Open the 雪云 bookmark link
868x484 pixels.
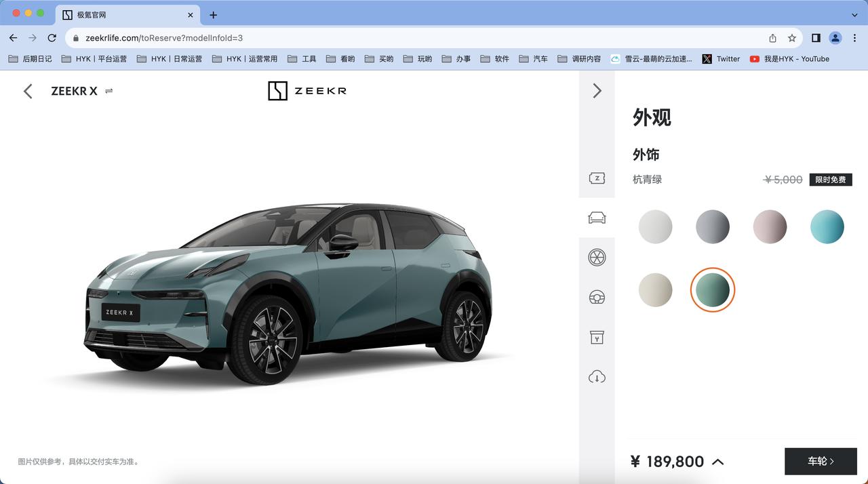(652, 59)
